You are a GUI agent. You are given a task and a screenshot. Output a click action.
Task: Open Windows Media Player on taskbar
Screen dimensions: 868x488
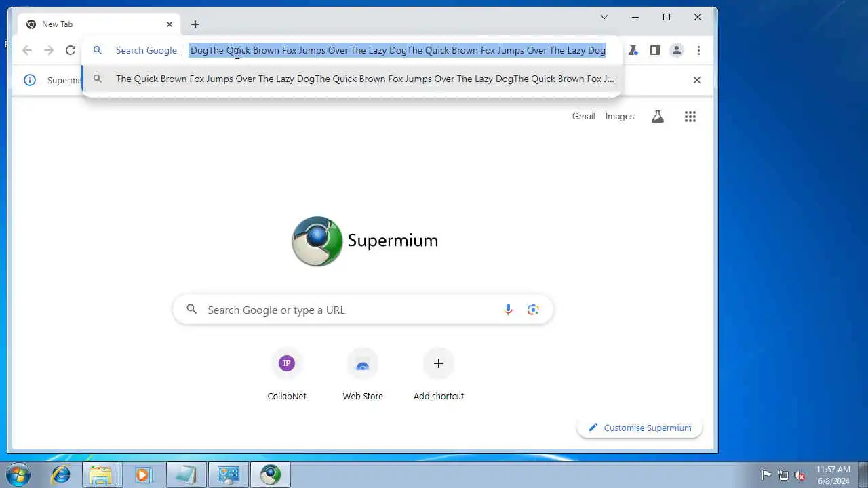click(x=142, y=474)
